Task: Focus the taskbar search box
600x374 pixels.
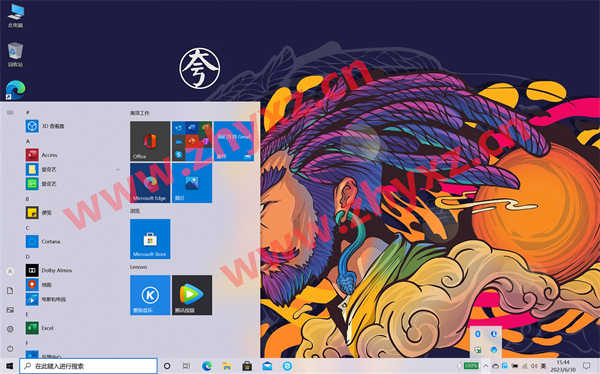Action: click(88, 366)
